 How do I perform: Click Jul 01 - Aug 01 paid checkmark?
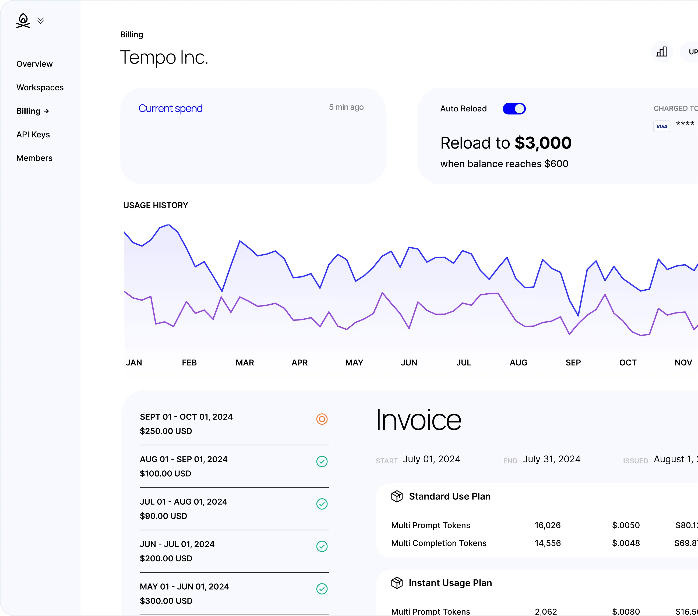pyautogui.click(x=322, y=504)
